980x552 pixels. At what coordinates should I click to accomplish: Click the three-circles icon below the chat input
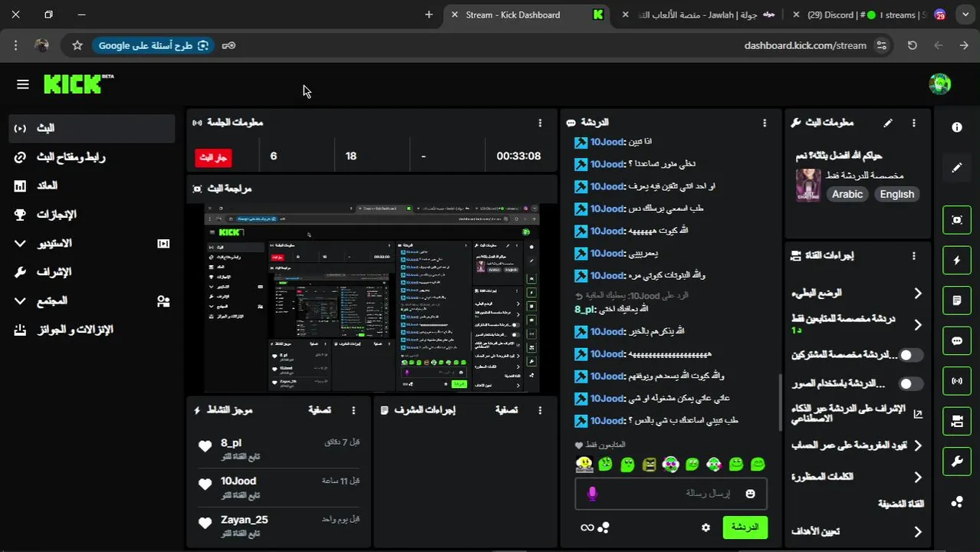[604, 527]
